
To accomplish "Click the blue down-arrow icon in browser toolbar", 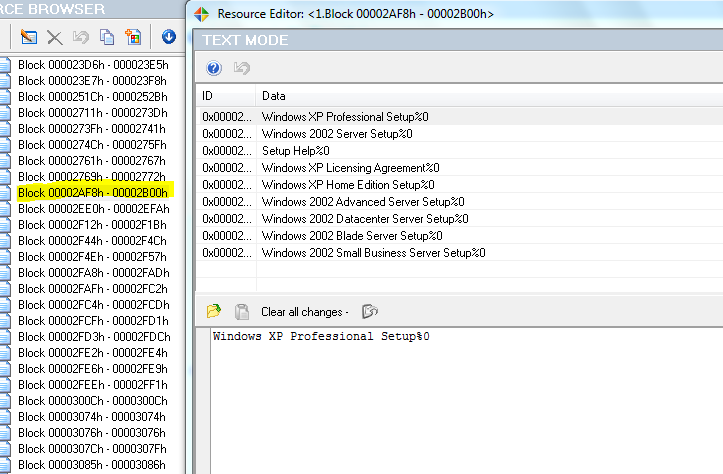I will [x=169, y=36].
